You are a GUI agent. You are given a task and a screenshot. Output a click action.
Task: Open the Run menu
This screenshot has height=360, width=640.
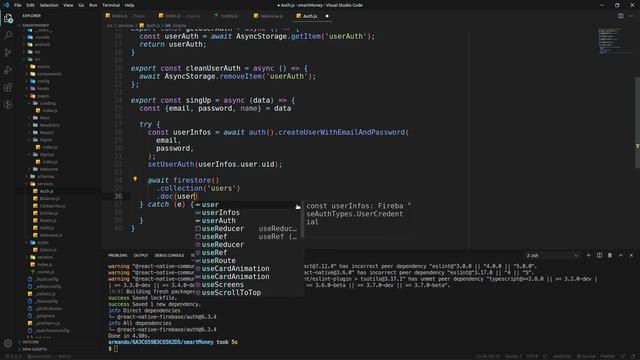[93, 5]
